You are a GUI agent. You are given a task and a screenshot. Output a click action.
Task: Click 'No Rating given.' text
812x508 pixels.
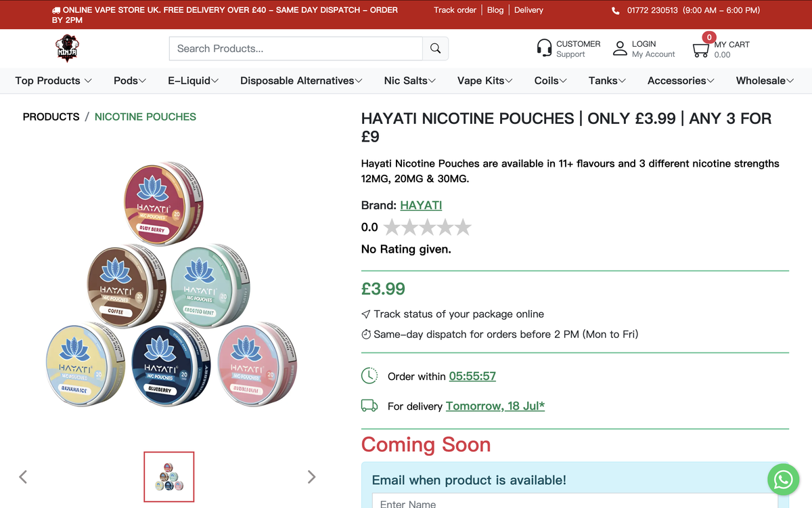[x=406, y=249]
